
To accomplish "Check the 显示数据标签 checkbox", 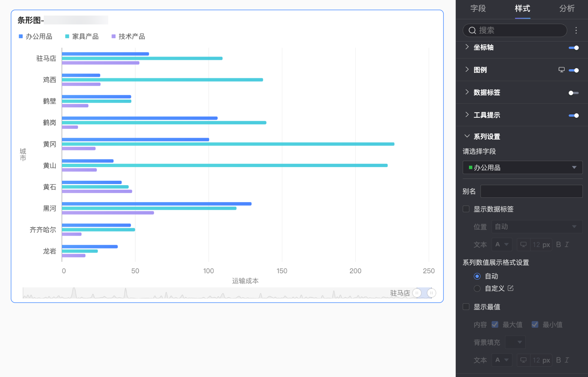I will 466,209.
